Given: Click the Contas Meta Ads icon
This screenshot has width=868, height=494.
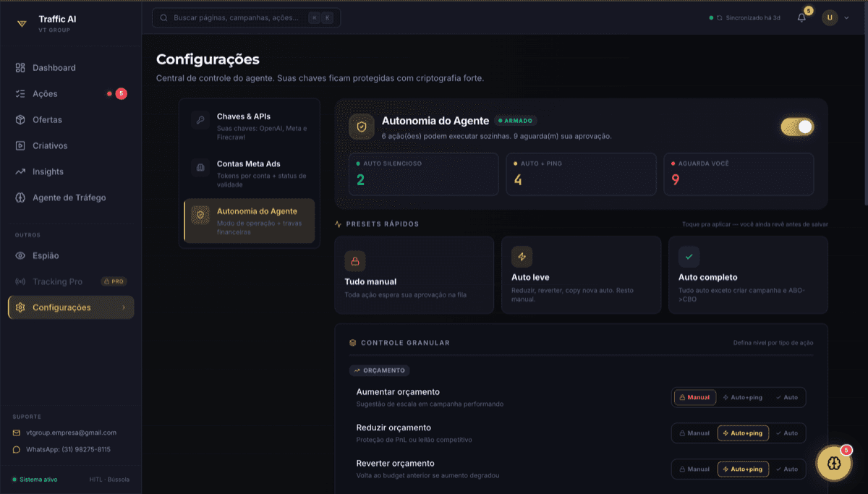Looking at the screenshot, I should click(x=200, y=168).
